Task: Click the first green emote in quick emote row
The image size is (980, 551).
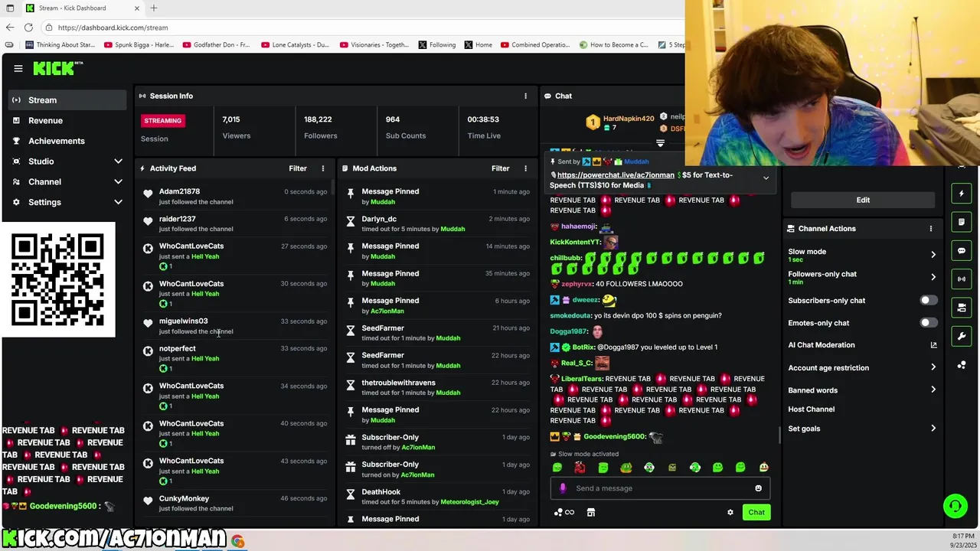Action: tap(557, 468)
